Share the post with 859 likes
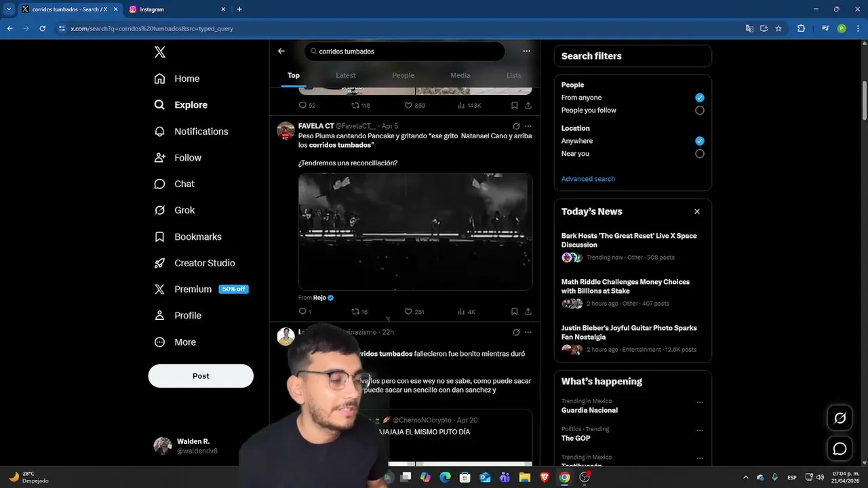 click(528, 106)
